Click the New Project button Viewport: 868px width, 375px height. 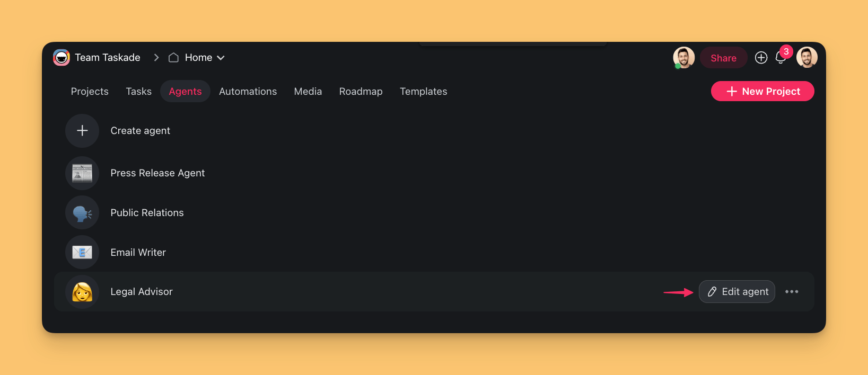point(762,91)
